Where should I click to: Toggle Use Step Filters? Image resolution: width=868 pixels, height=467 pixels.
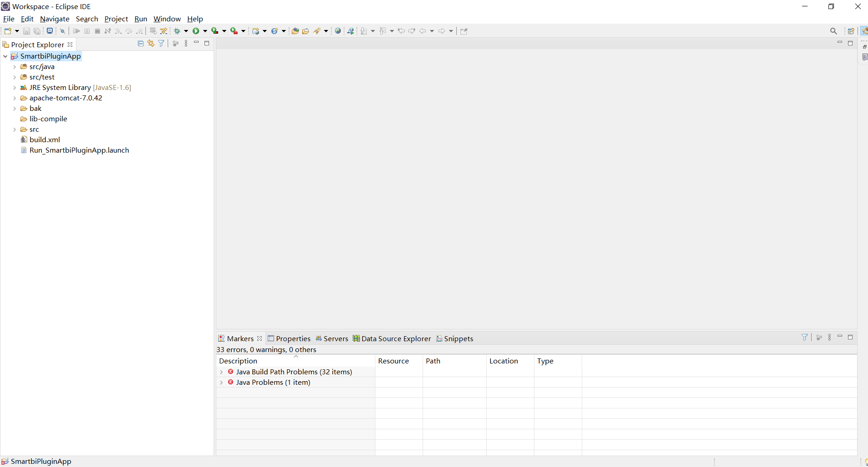click(164, 31)
